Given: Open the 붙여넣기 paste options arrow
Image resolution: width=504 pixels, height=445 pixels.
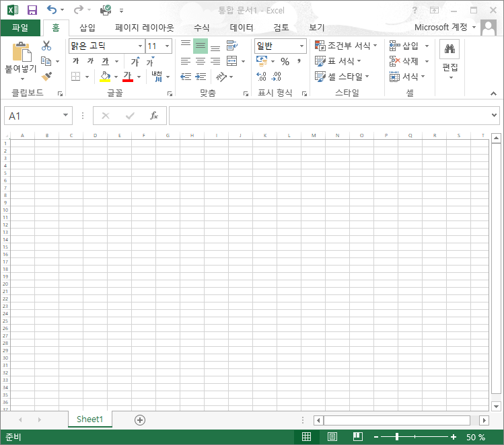Looking at the screenshot, I should 22,79.
